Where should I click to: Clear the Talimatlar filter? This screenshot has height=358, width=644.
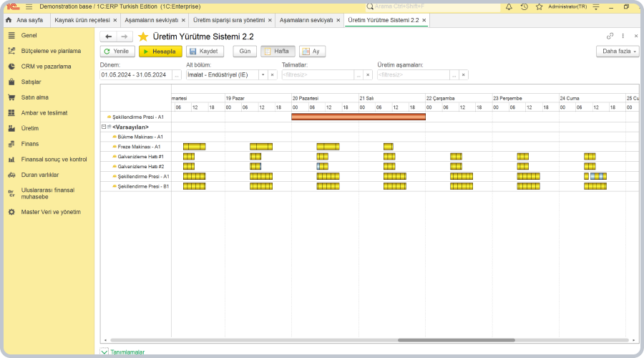[x=368, y=74]
